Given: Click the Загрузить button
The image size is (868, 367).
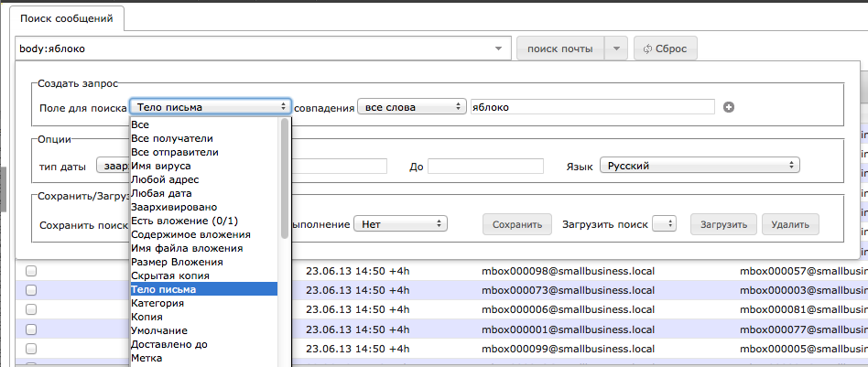Looking at the screenshot, I should pyautogui.click(x=723, y=225).
